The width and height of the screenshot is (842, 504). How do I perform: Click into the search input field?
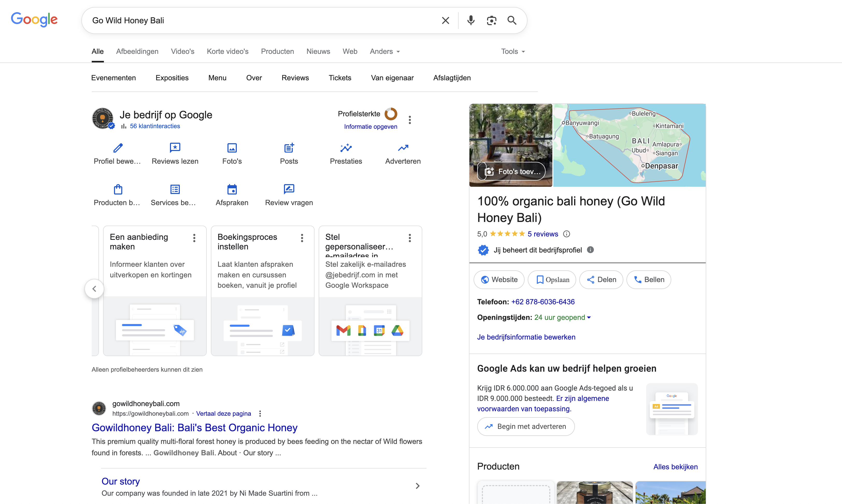[x=261, y=20]
